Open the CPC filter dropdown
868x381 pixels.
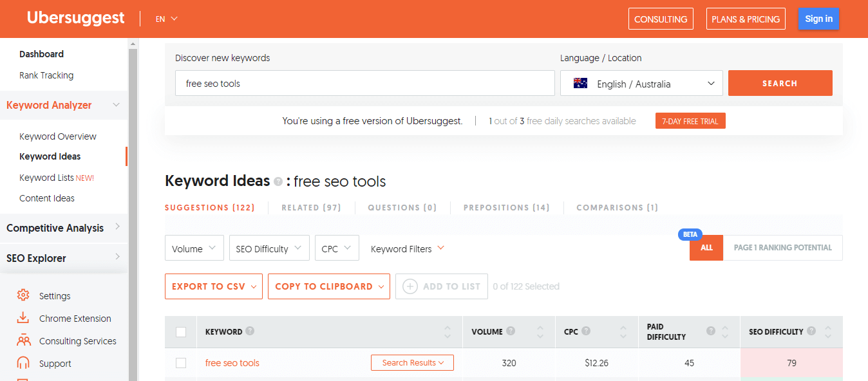[337, 248]
